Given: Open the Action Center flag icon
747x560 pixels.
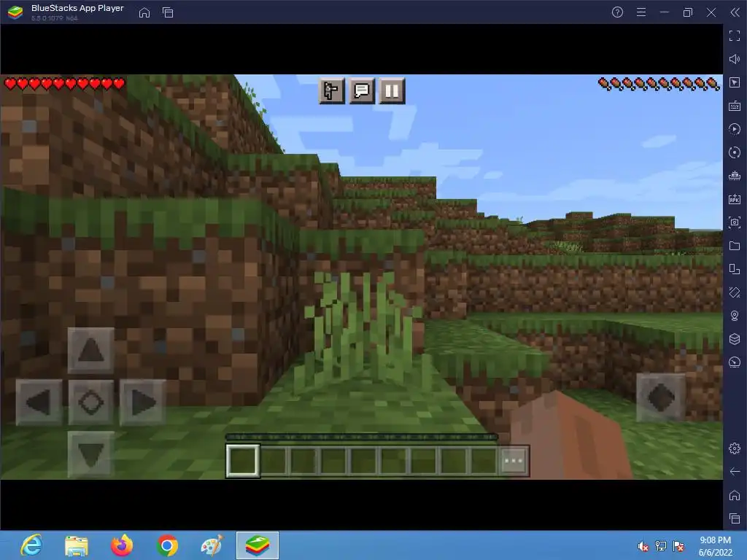Looking at the screenshot, I should [678, 546].
